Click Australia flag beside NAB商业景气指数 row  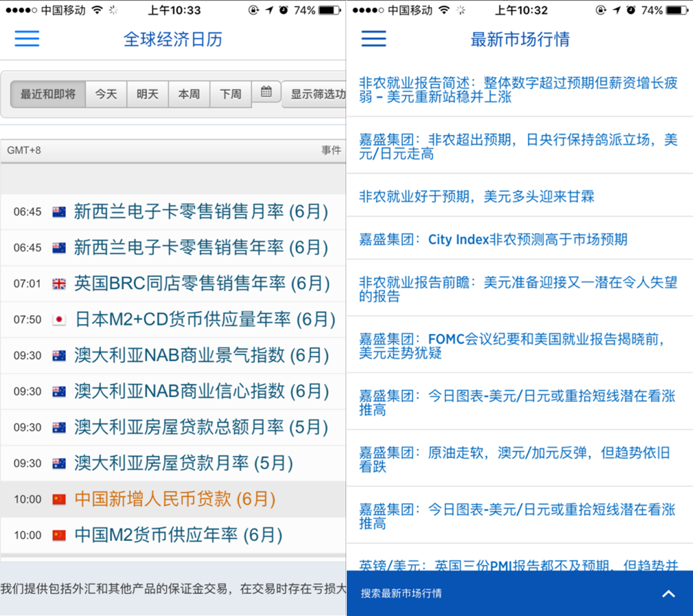tap(59, 356)
